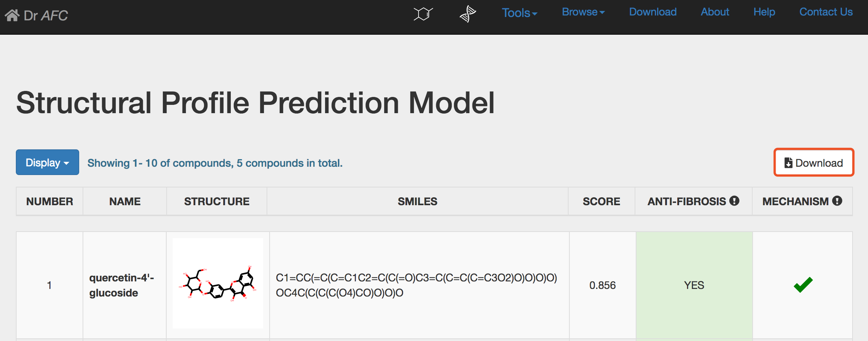The width and height of the screenshot is (868, 341).
Task: Open the quercetin-4'-glucoside structure thumbnail
Action: tap(218, 283)
